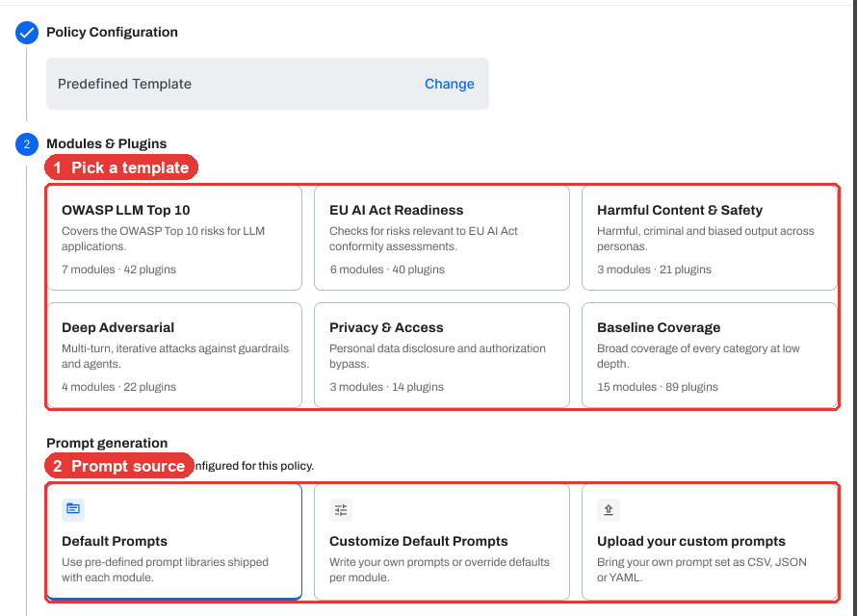
Task: Open the Change link for Predefined Template
Action: tap(450, 84)
